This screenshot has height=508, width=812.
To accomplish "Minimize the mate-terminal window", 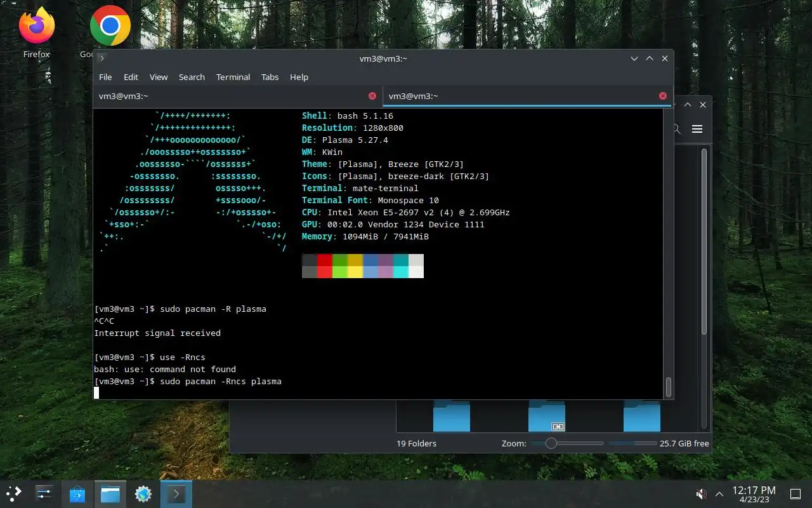I will click(634, 58).
